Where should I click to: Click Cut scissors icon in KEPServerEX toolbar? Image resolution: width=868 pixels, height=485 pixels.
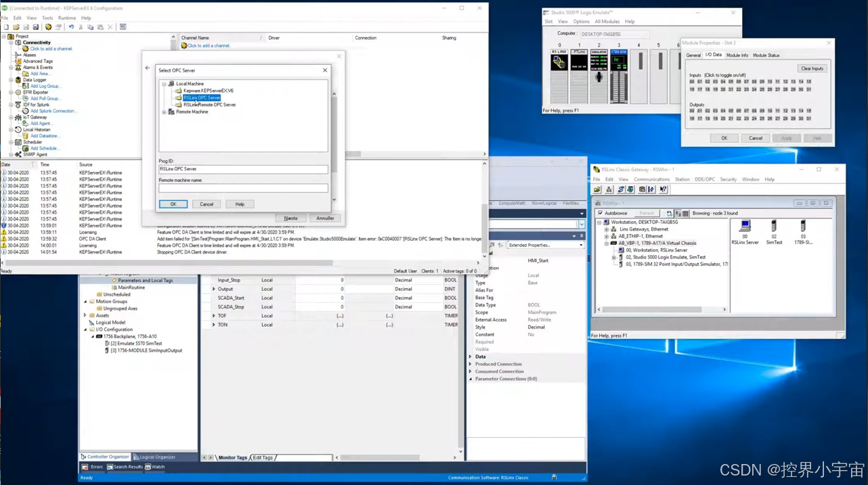pyautogui.click(x=81, y=27)
